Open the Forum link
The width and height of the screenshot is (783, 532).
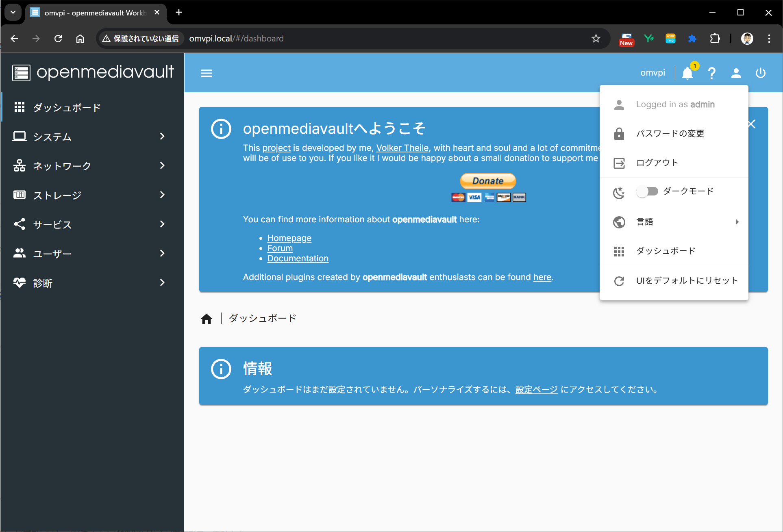tap(280, 248)
